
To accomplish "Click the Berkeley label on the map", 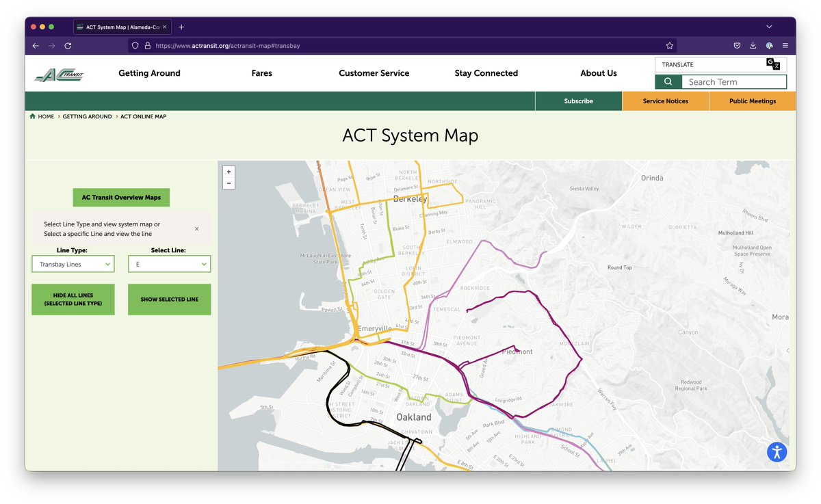I will [410, 199].
